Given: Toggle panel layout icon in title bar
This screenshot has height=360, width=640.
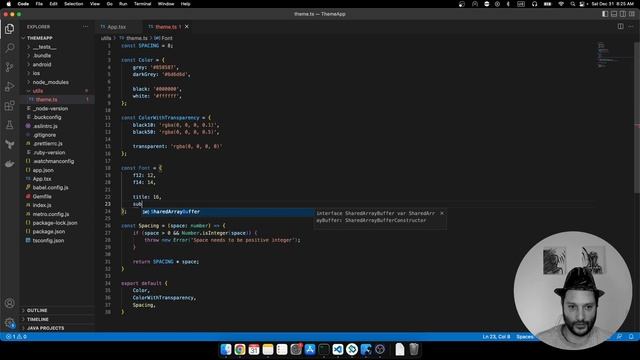Looking at the screenshot, I should pyautogui.click(x=614, y=14).
